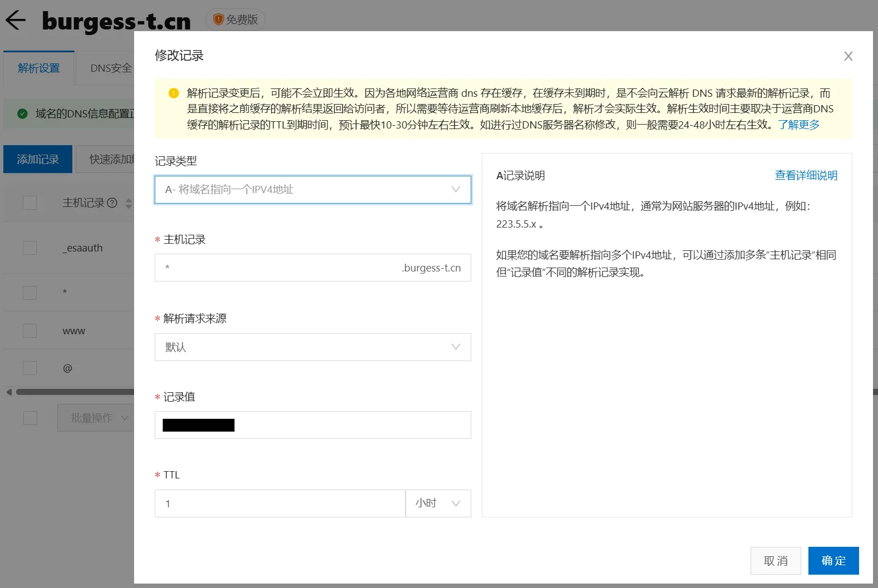Image resolution: width=878 pixels, height=588 pixels.
Task: Click the green check DNS status icon
Action: (x=22, y=113)
